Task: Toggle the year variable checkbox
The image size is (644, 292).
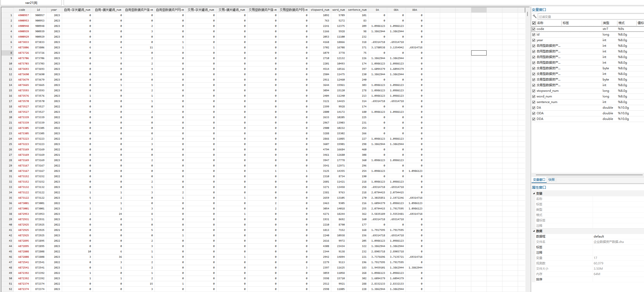Action: pos(534,40)
